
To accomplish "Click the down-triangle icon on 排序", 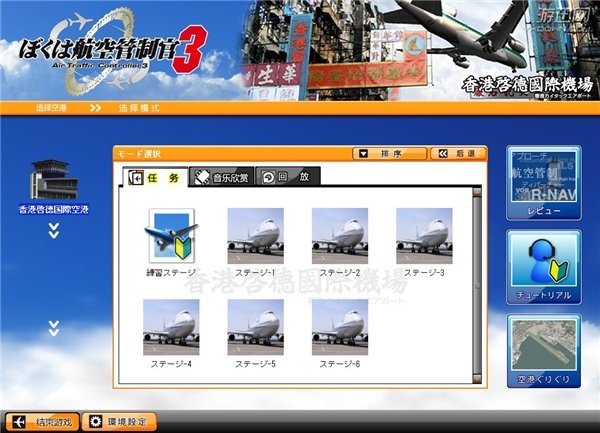I will (x=363, y=154).
